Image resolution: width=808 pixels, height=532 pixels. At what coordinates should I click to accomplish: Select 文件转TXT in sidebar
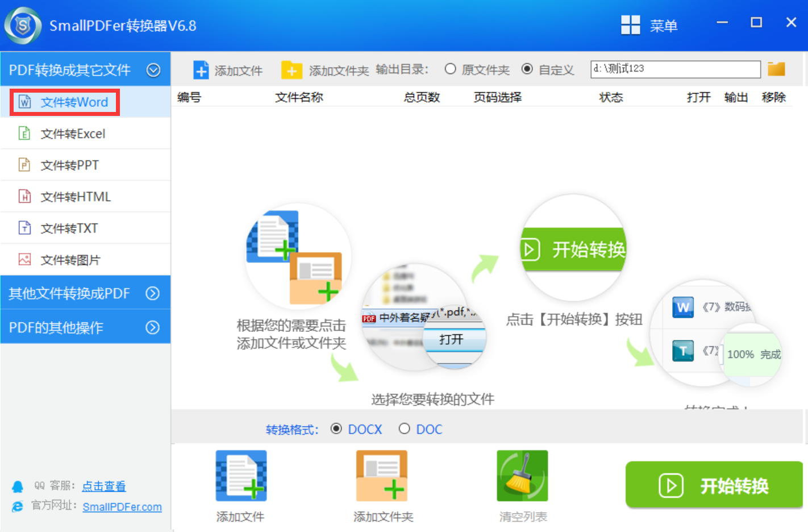tap(85, 228)
